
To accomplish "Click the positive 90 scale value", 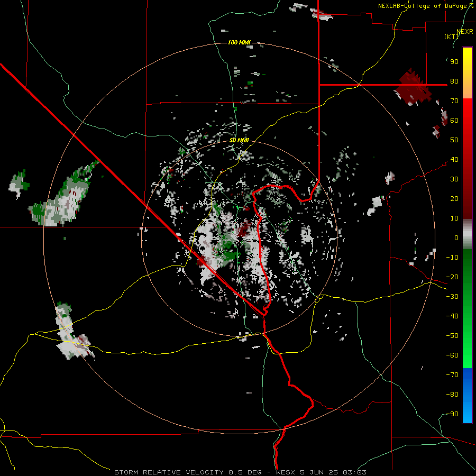I will [454, 62].
